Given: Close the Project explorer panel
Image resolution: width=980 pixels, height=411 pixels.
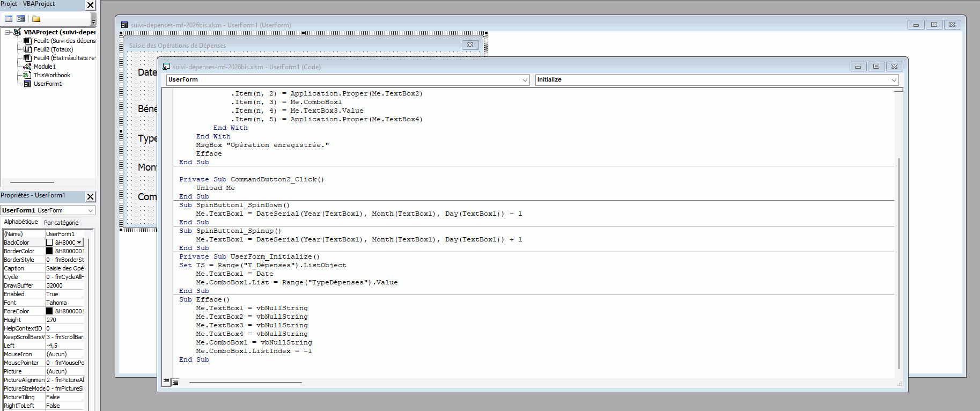Looking at the screenshot, I should (x=90, y=5).
